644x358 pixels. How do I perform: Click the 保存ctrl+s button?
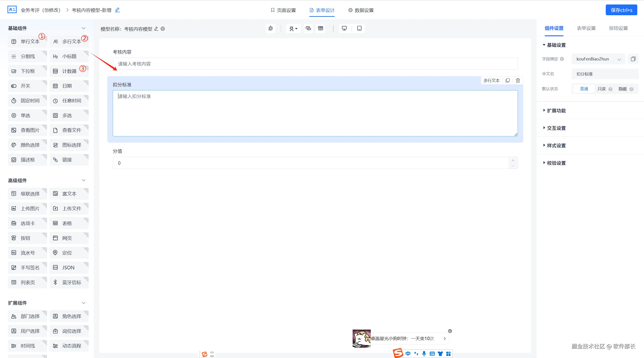coord(621,10)
